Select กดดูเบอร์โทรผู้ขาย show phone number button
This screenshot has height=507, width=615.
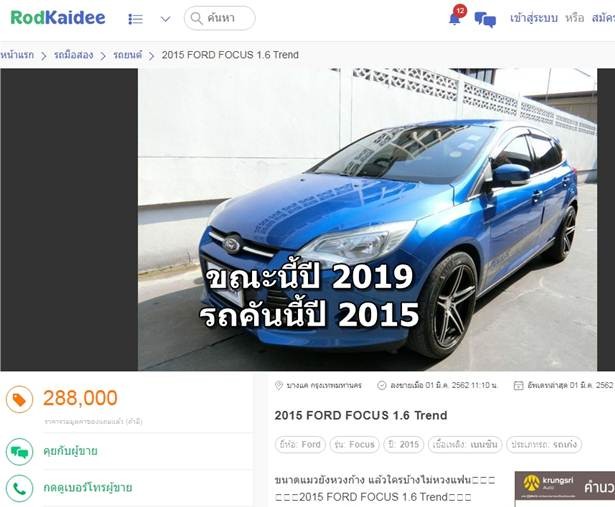(x=87, y=488)
